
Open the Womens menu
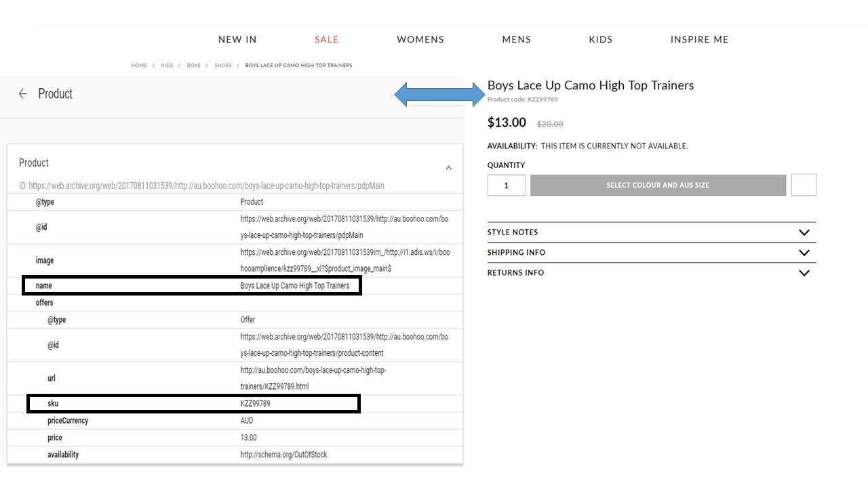point(420,39)
